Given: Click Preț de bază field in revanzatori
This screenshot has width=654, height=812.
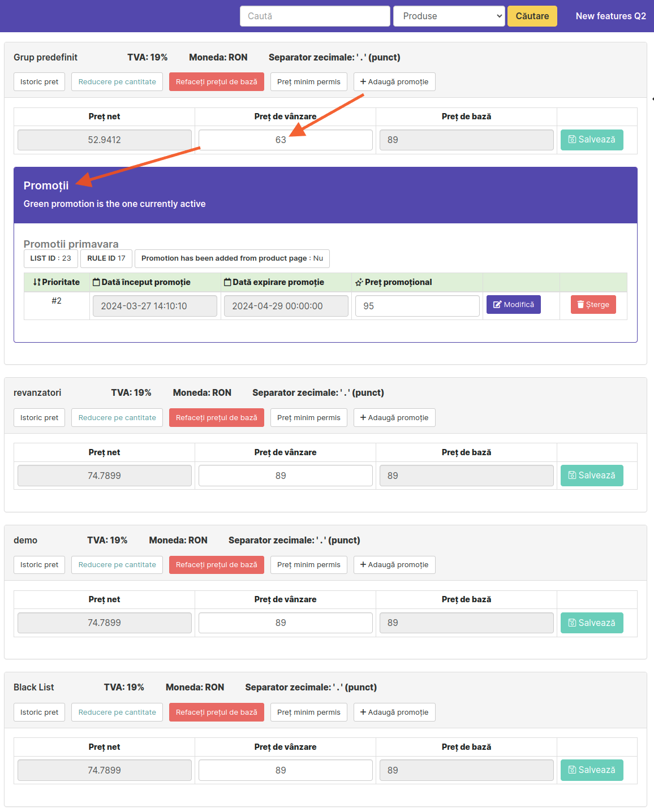Looking at the screenshot, I should coord(467,476).
